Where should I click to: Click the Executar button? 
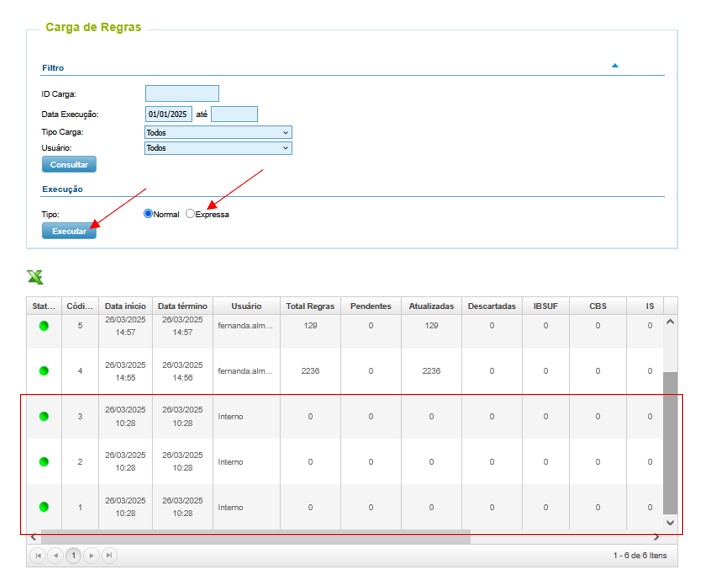[x=69, y=231]
